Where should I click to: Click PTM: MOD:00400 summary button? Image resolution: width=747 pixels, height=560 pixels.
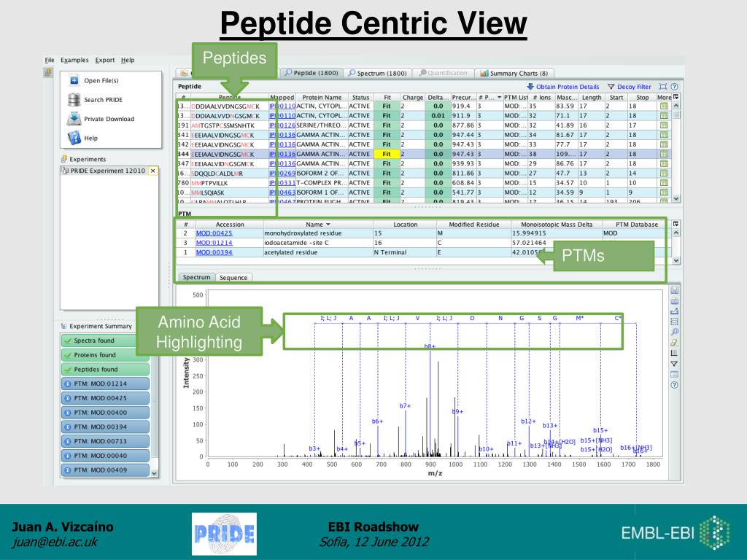click(x=105, y=413)
